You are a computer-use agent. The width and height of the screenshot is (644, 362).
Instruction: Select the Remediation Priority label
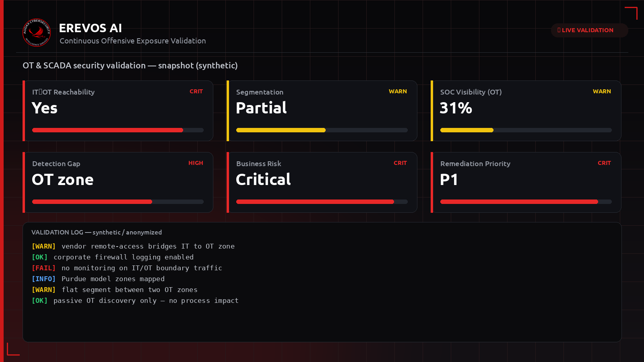(x=475, y=164)
